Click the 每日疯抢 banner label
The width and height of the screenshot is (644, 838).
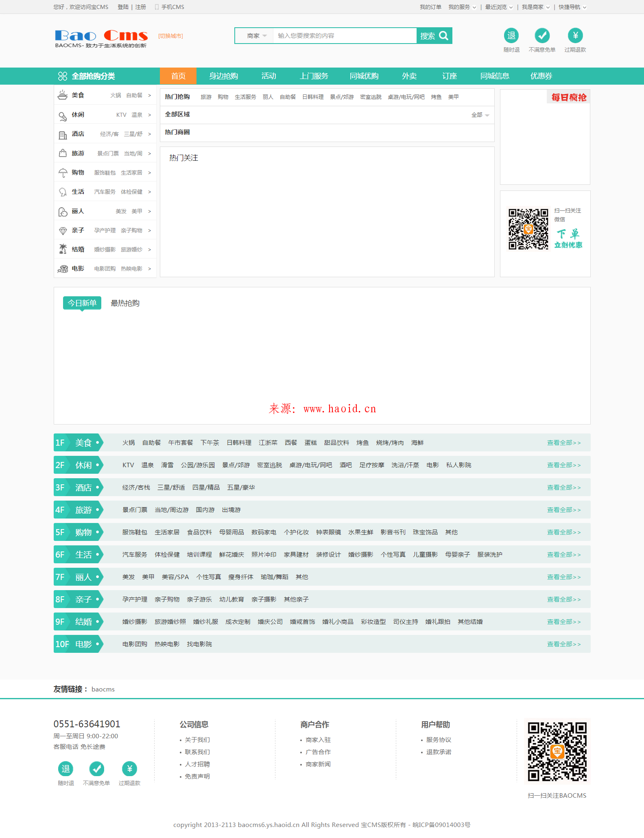569,97
